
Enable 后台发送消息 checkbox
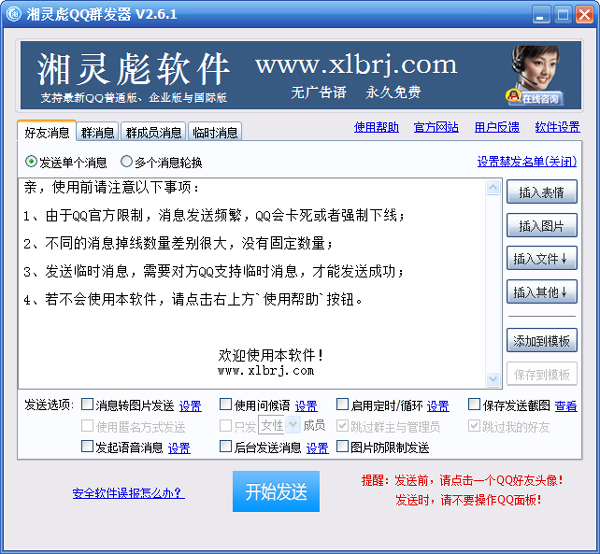click(226, 446)
